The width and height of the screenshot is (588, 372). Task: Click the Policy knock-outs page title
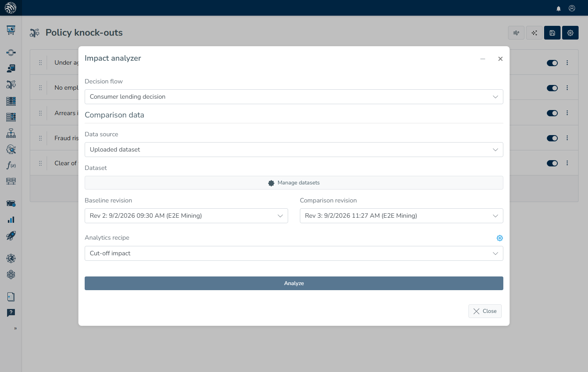84,33
